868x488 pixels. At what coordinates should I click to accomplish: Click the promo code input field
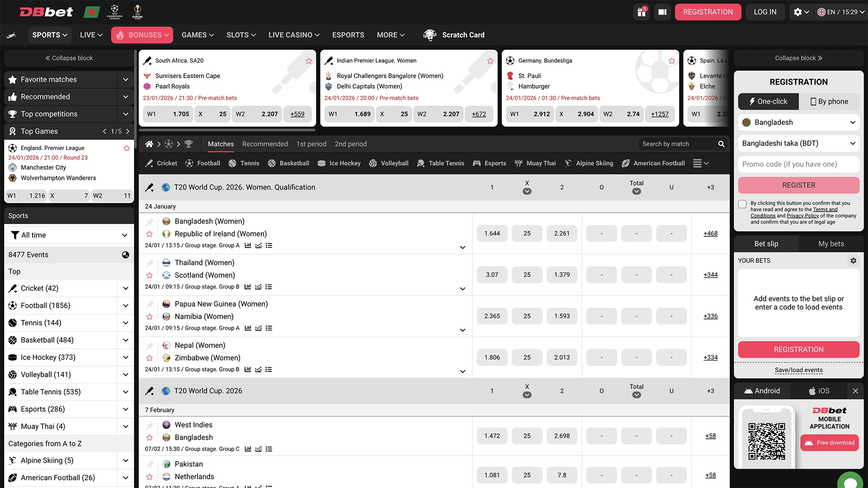pos(798,164)
